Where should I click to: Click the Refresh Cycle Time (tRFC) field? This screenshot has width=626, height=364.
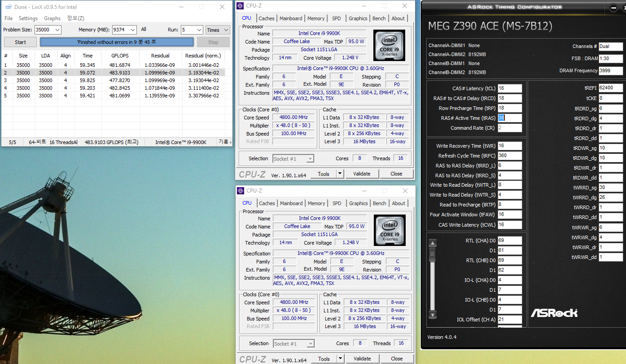[x=510, y=156]
